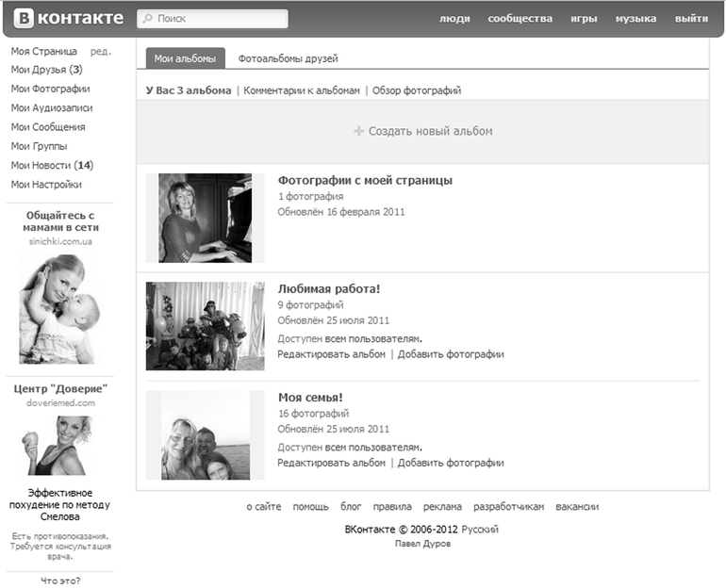Open Мои Сообщения in sidebar
Image resolution: width=726 pixels, height=588 pixels.
coord(48,127)
